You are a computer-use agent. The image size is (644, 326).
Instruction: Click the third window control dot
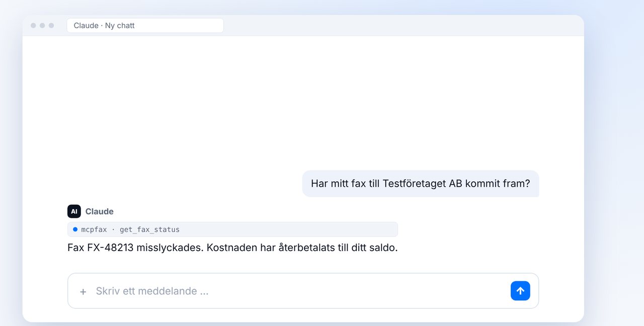(x=51, y=26)
